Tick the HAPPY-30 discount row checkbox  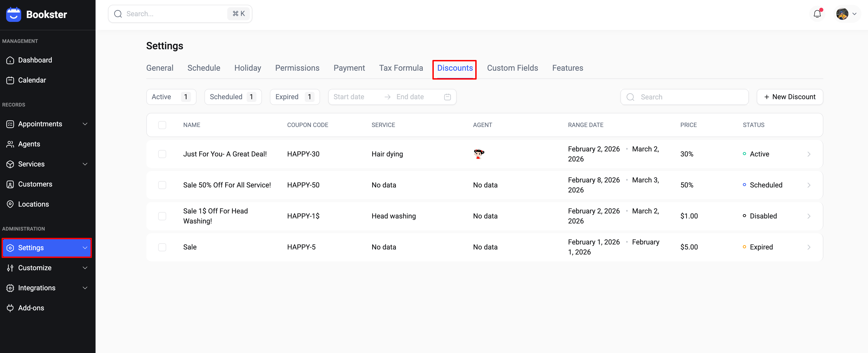(162, 154)
